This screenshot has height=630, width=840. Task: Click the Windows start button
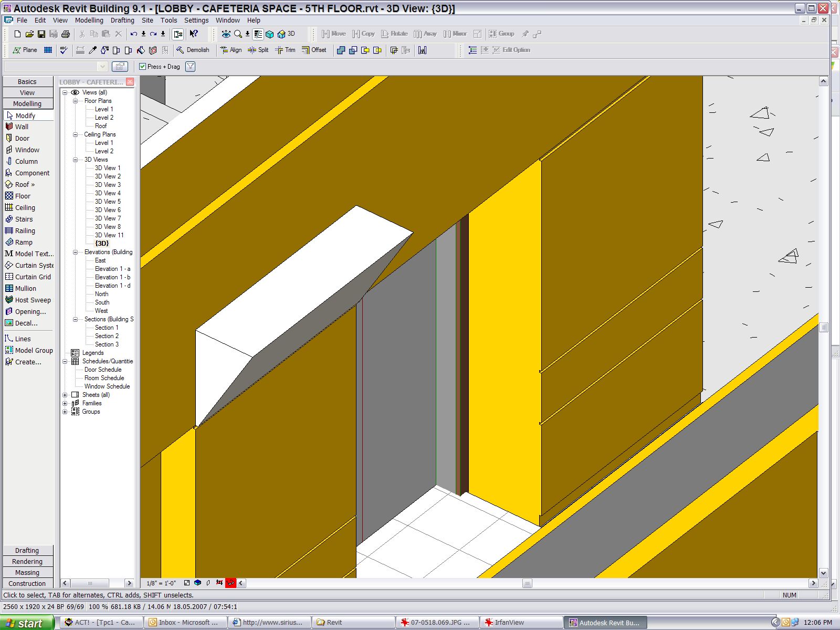tap(27, 623)
